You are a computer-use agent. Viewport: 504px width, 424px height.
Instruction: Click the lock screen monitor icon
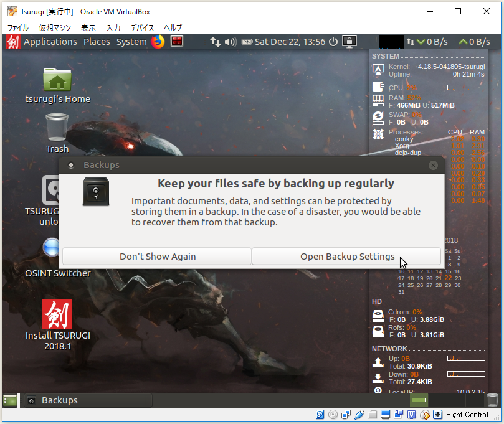[349, 42]
